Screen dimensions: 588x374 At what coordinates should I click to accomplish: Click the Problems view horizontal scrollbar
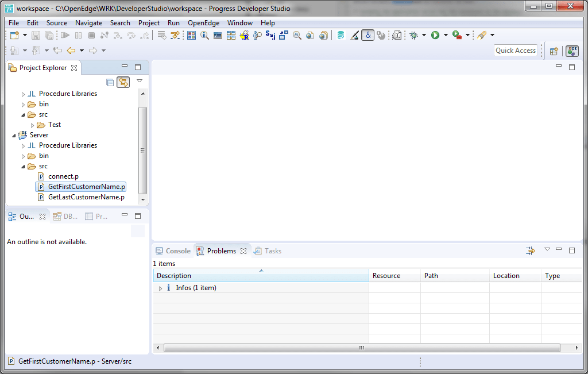click(x=362, y=348)
